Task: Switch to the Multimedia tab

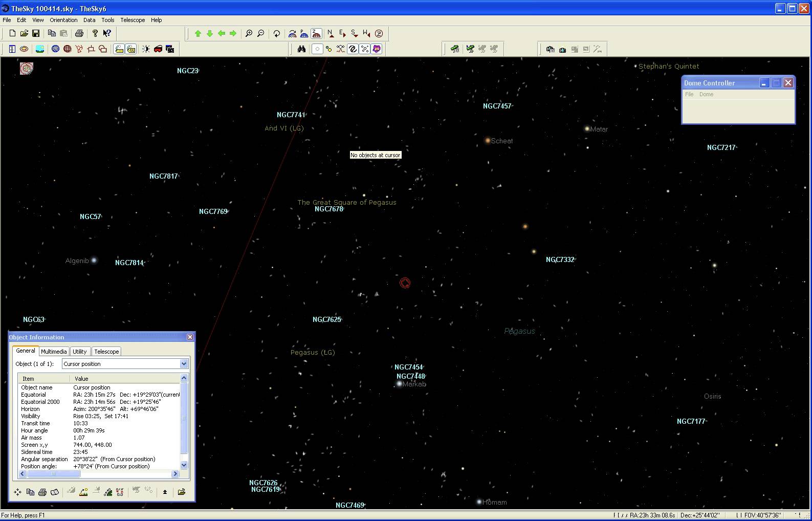Action: (x=54, y=352)
